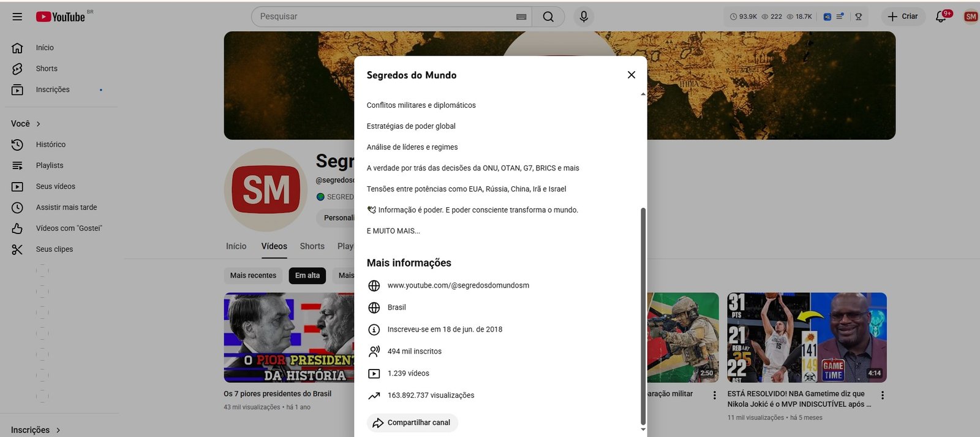Click the globe icon beside the channel URL
Viewport: 980px width, 437px height.
coord(374,286)
